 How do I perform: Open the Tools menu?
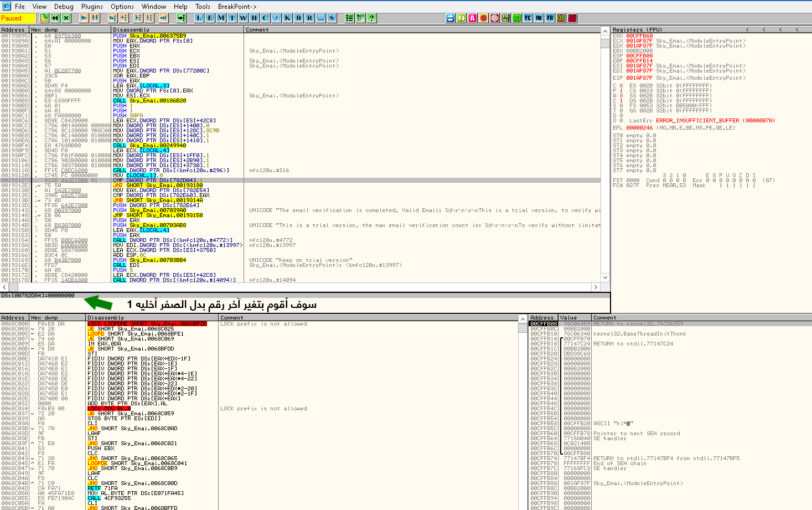[203, 6]
